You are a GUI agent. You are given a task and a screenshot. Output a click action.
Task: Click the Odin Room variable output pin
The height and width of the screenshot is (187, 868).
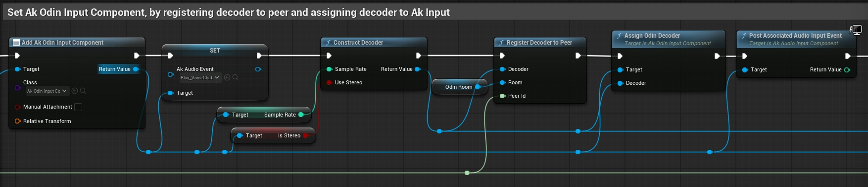pos(478,87)
